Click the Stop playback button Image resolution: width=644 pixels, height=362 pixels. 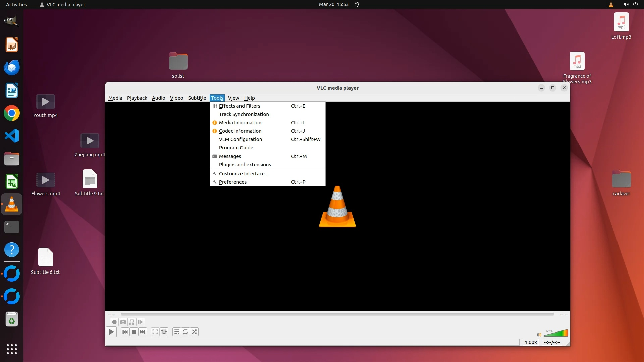(134, 332)
